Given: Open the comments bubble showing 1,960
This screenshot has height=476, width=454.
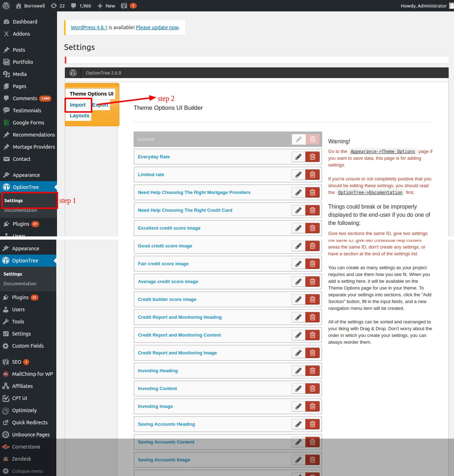Looking at the screenshot, I should tap(81, 6).
